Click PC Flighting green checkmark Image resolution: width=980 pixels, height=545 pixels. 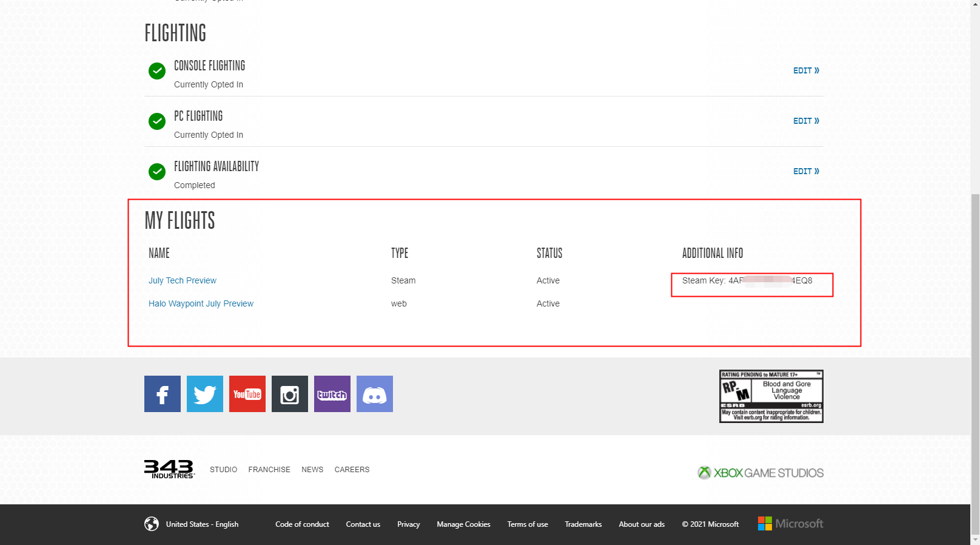pyautogui.click(x=157, y=121)
